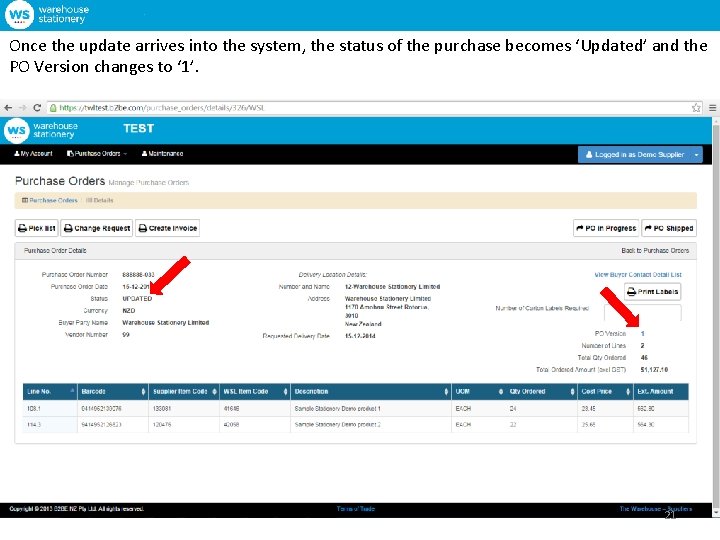Screen dimensions: 720x540
Task: Click the Ext. Amount column header
Action: (x=661, y=392)
